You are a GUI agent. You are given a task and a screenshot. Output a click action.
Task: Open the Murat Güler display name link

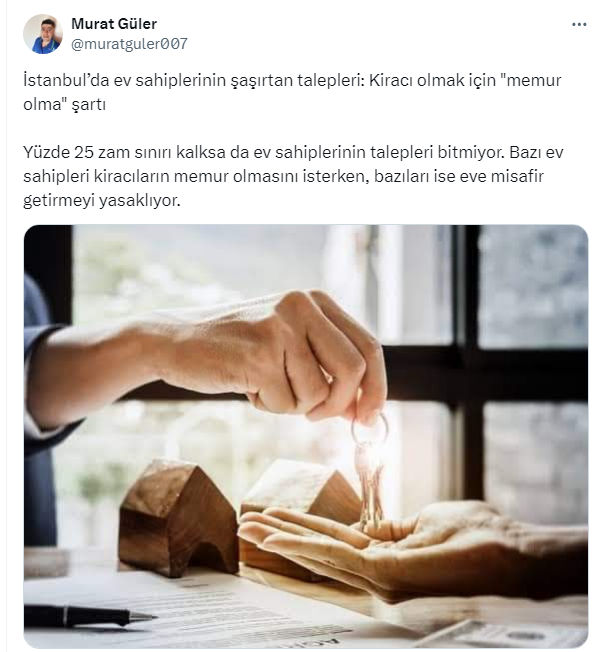tap(114, 24)
